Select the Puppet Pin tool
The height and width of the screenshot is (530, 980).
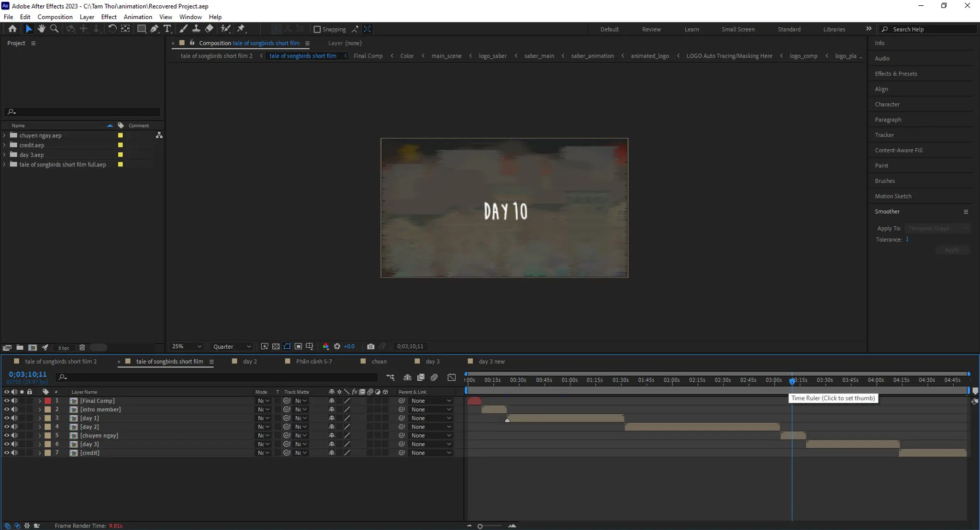click(241, 29)
